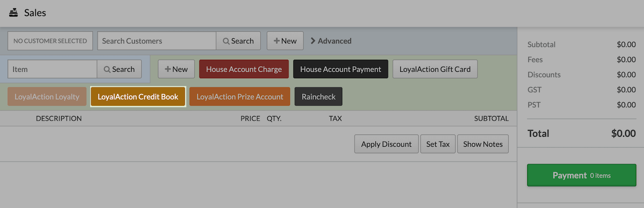The image size is (644, 208).
Task: Click the green Payment button
Action: (x=582, y=175)
